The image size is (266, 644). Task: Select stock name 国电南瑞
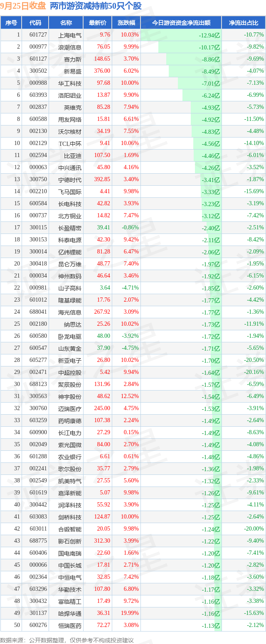pos(70,553)
